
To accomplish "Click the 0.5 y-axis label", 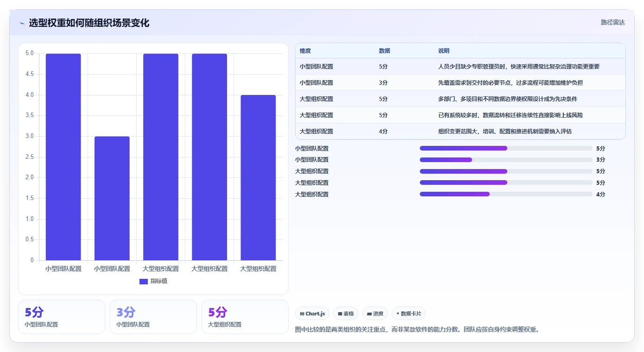I will tap(29, 239).
